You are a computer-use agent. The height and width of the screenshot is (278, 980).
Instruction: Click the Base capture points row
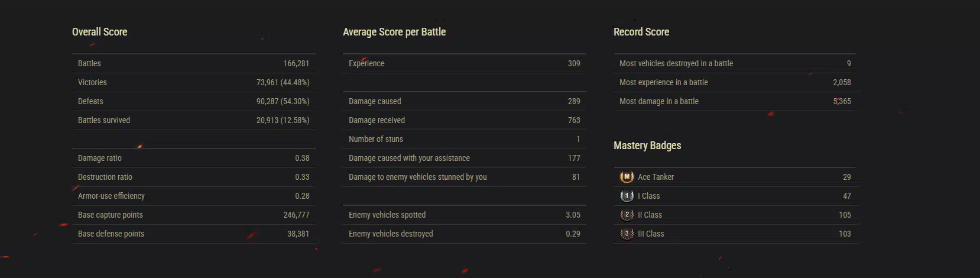pyautogui.click(x=194, y=215)
